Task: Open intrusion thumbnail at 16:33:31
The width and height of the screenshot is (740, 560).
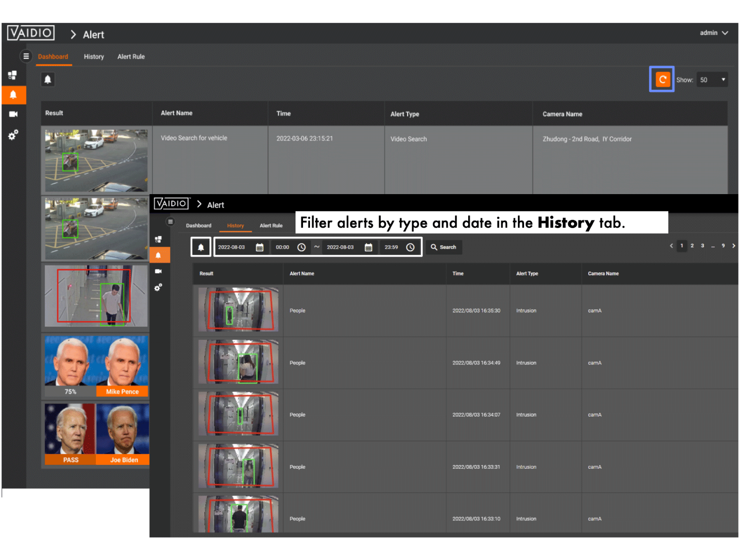Action: 238,466
